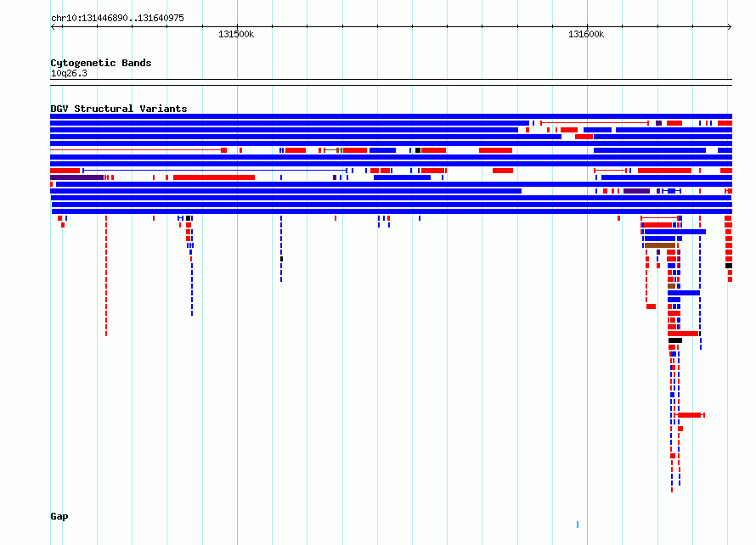756x545 pixels.
Task: Click the cyan gap feature in Gap track
Action: tap(578, 525)
